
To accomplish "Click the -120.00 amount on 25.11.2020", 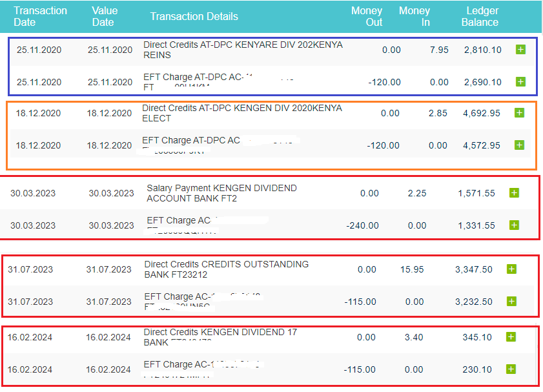I will coord(384,82).
